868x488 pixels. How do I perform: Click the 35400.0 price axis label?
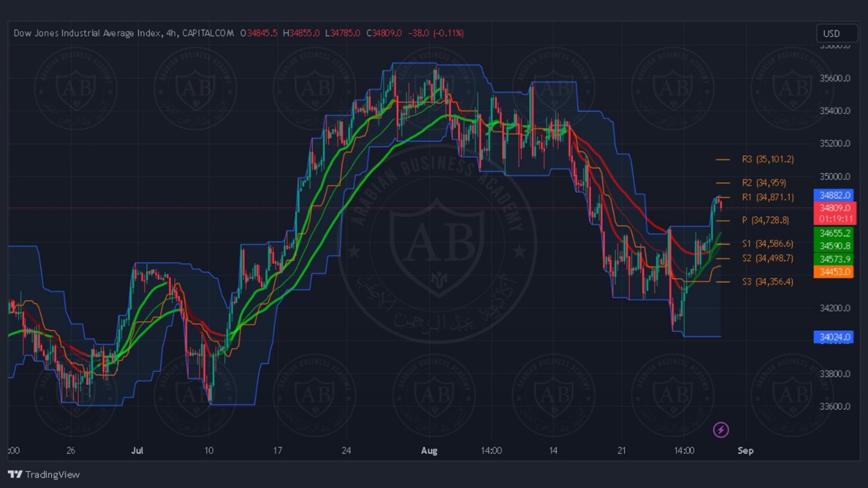pyautogui.click(x=835, y=111)
